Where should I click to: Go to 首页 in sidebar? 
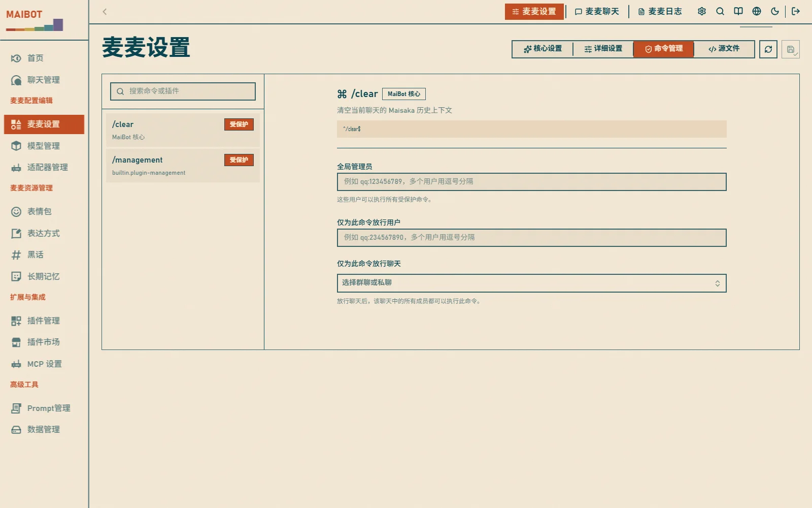point(44,58)
